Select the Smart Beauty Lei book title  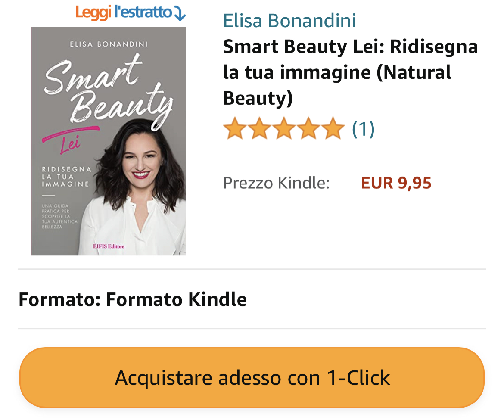pyautogui.click(x=350, y=72)
